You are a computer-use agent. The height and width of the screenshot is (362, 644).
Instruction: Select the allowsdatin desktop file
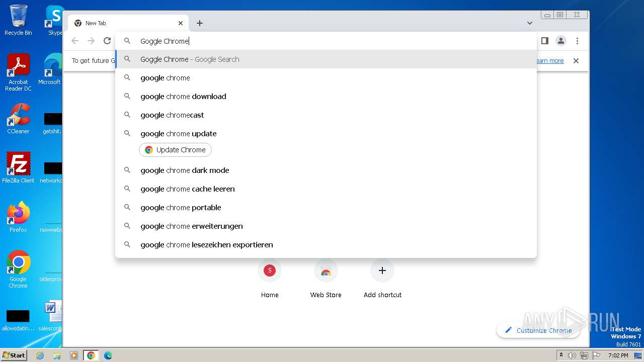point(18,320)
